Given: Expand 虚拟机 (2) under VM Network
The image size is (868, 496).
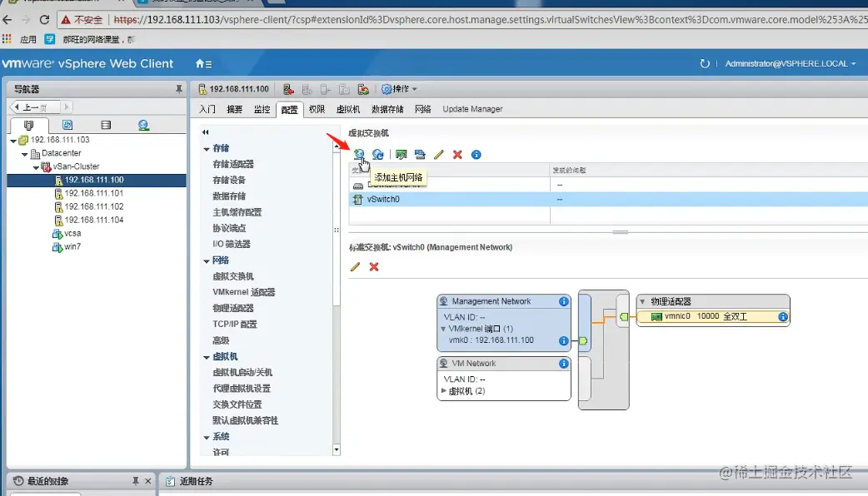Looking at the screenshot, I should (443, 390).
